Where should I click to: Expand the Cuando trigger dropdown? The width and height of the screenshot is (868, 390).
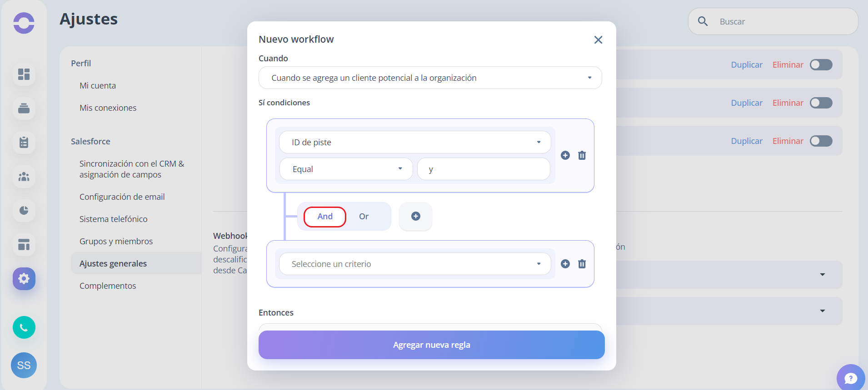pos(430,78)
